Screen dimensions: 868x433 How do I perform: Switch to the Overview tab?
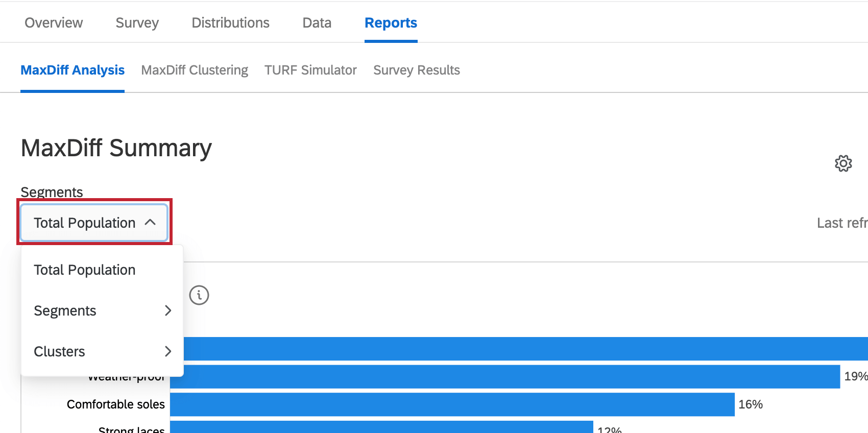point(54,22)
